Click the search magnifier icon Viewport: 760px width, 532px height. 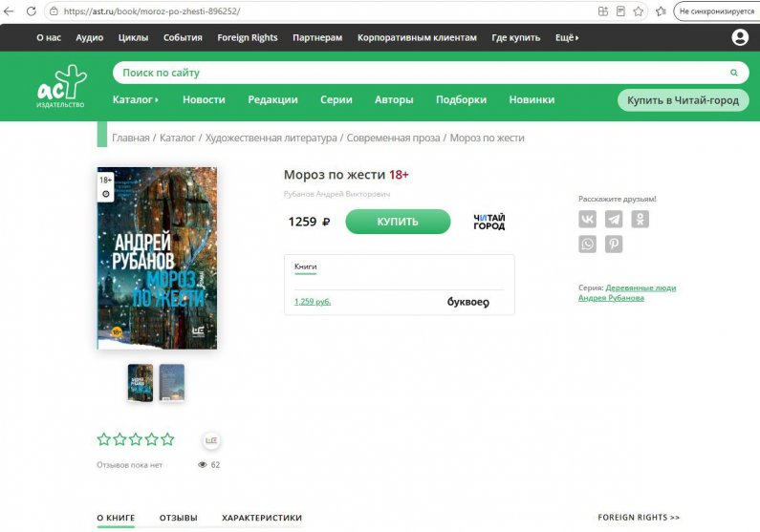click(734, 73)
